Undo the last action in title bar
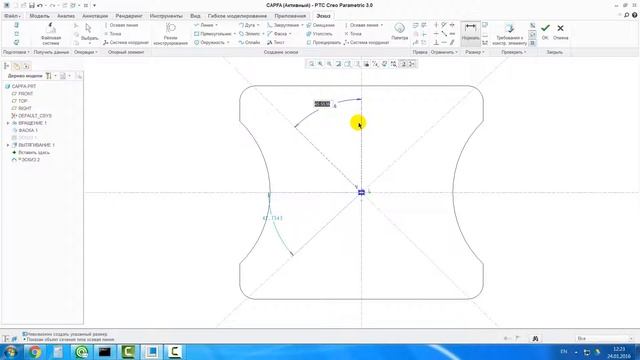This screenshot has width=640, height=360. 40,5
